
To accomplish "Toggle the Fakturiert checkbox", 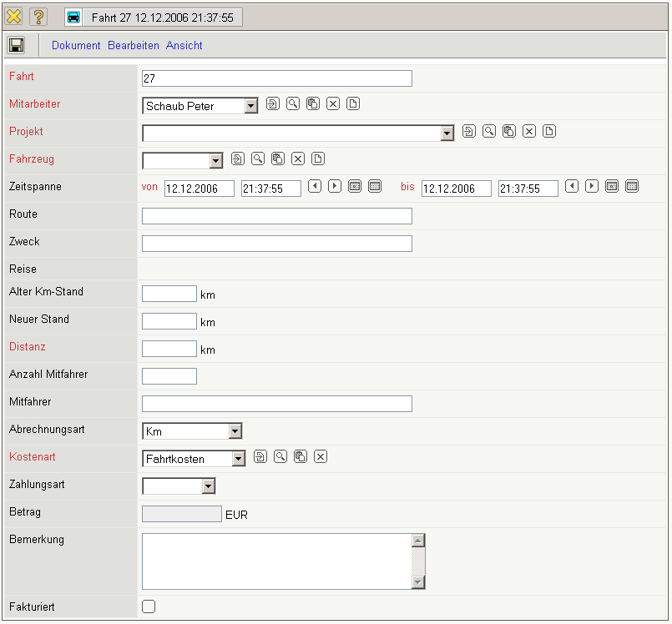I will click(x=149, y=606).
